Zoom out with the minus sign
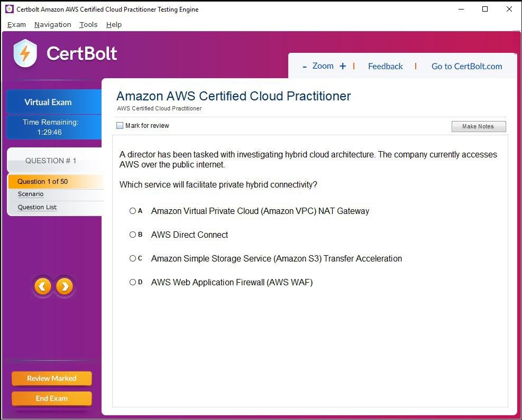This screenshot has width=522, height=420. pos(304,67)
